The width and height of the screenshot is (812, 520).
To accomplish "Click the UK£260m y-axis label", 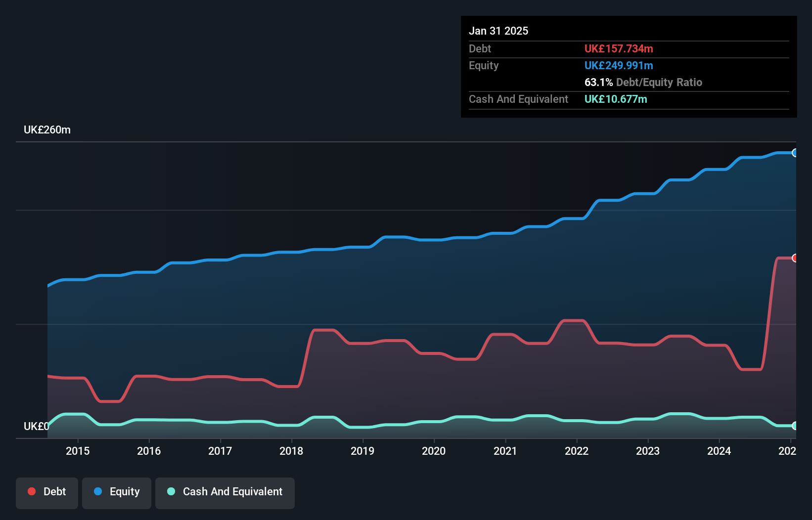I will 47,130.
